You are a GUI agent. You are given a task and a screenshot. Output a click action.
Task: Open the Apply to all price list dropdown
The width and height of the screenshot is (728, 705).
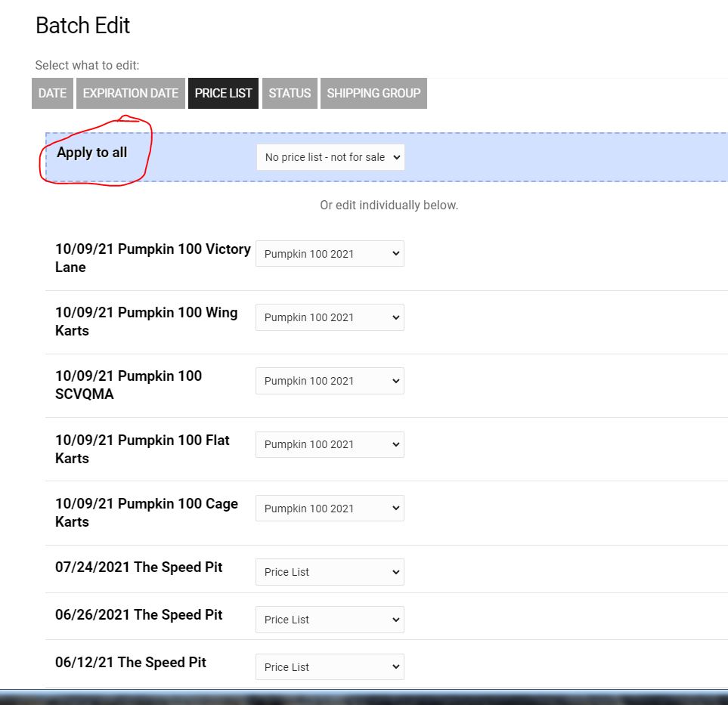coord(330,157)
